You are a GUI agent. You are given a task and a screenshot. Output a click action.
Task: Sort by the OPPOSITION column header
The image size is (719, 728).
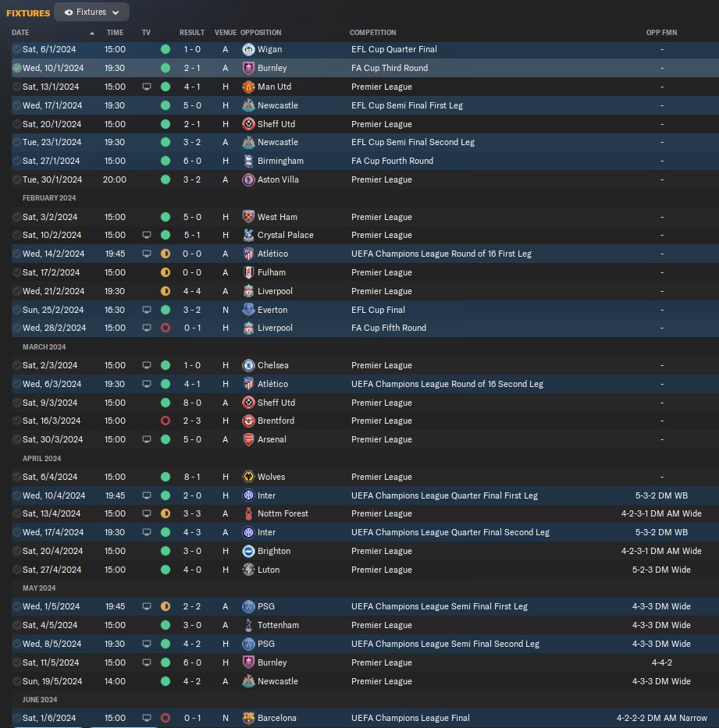point(261,33)
